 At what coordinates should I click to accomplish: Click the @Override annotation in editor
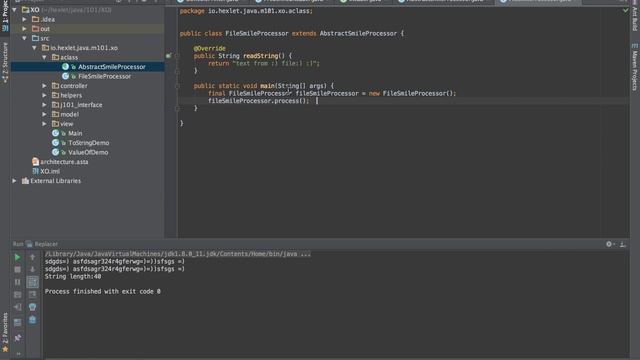(209, 48)
